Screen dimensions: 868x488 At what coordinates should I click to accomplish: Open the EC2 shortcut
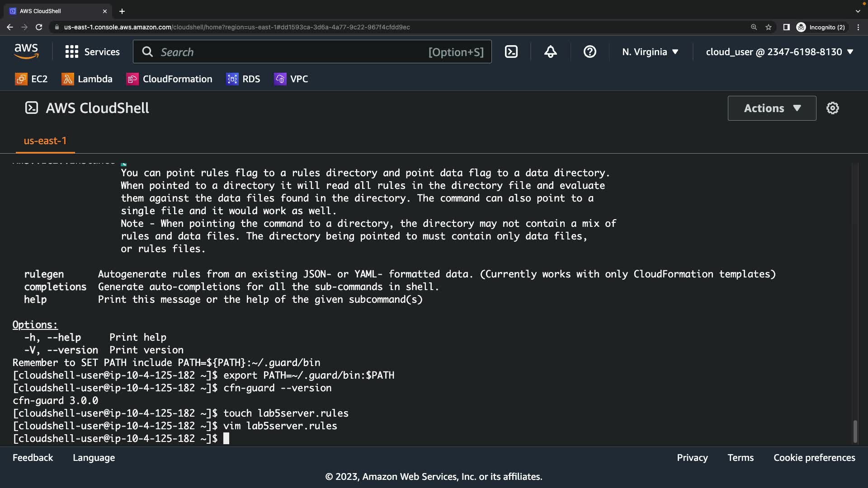[x=31, y=79]
